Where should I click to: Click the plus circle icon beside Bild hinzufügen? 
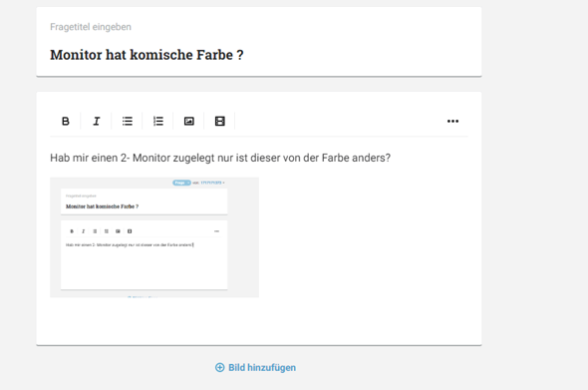click(x=219, y=367)
